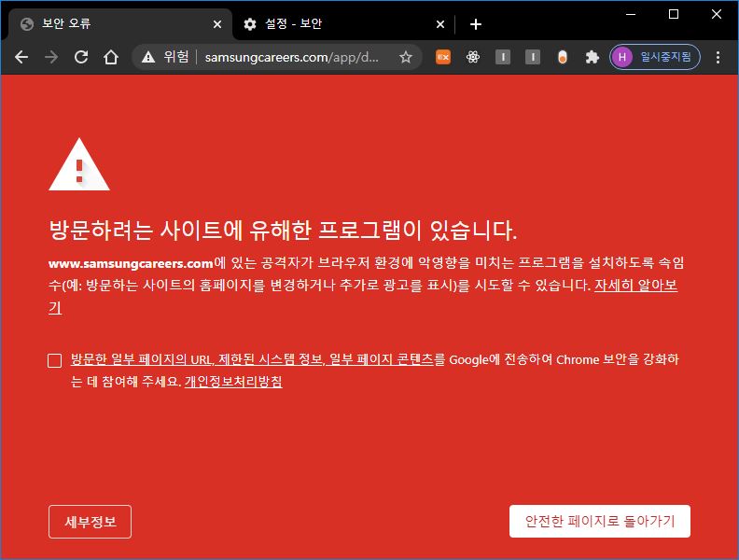The image size is (739, 560).
Task: Reload the page with the refresh icon
Action: (81, 57)
